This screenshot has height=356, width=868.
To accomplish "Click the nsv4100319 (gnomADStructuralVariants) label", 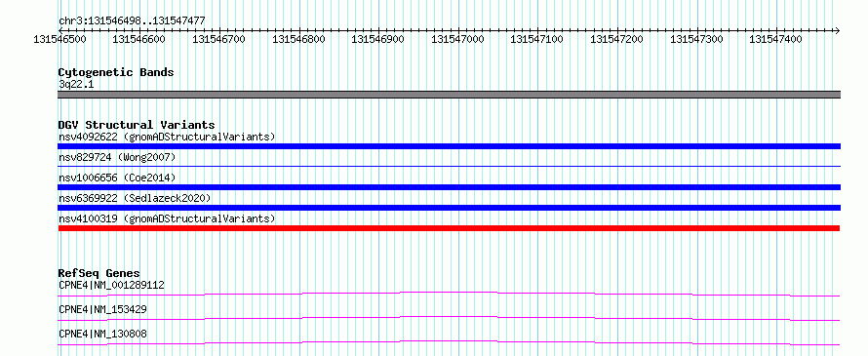I will tap(167, 218).
